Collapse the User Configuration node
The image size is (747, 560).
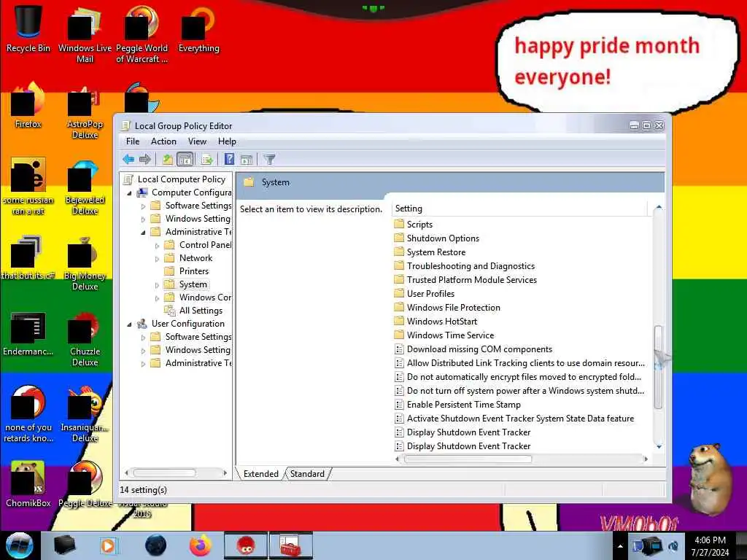(129, 324)
